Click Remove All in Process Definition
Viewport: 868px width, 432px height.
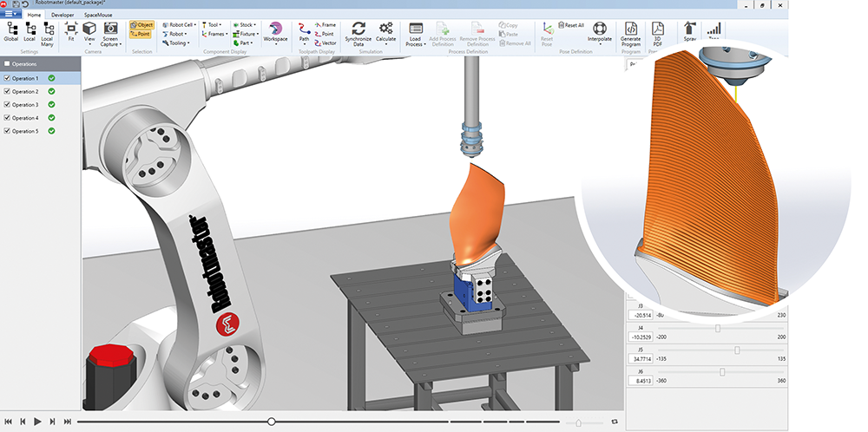(x=515, y=43)
